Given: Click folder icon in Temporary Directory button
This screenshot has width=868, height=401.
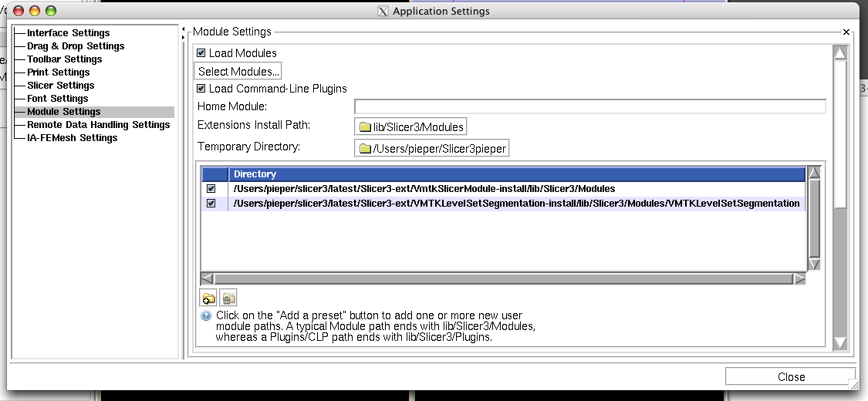Looking at the screenshot, I should pyautogui.click(x=365, y=149).
